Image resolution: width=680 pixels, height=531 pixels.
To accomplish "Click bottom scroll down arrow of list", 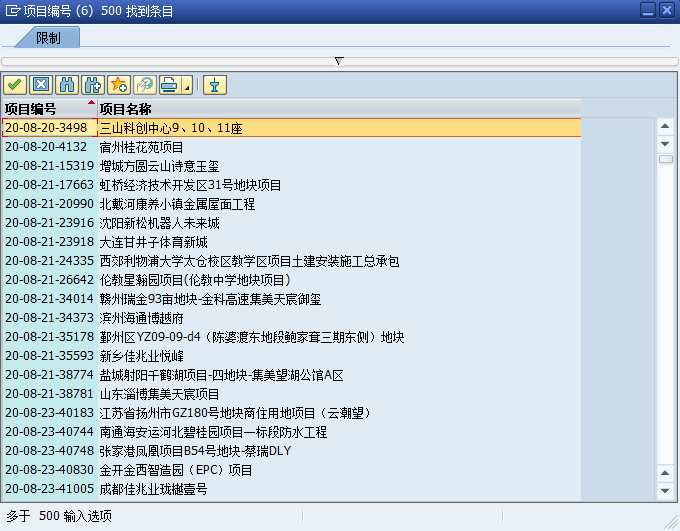I will [x=665, y=491].
